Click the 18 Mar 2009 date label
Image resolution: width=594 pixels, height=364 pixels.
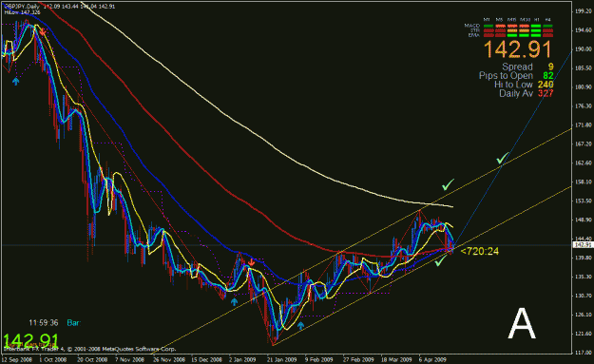click(x=396, y=359)
